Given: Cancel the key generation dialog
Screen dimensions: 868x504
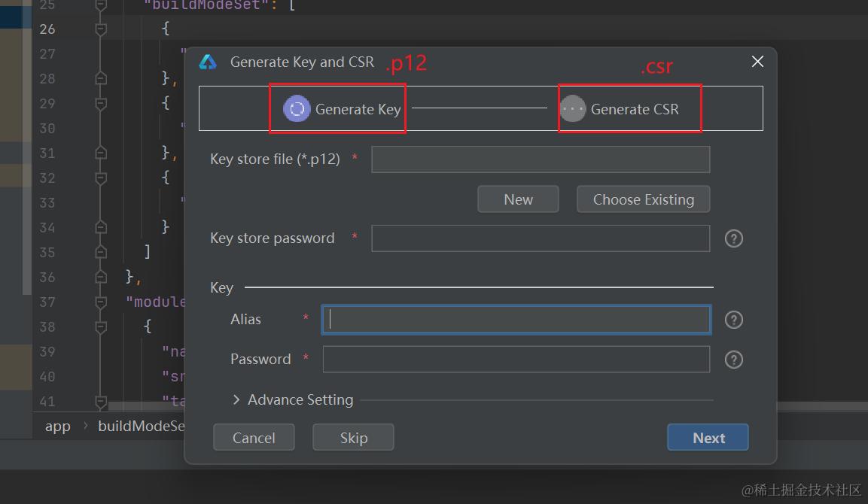Looking at the screenshot, I should 254,438.
